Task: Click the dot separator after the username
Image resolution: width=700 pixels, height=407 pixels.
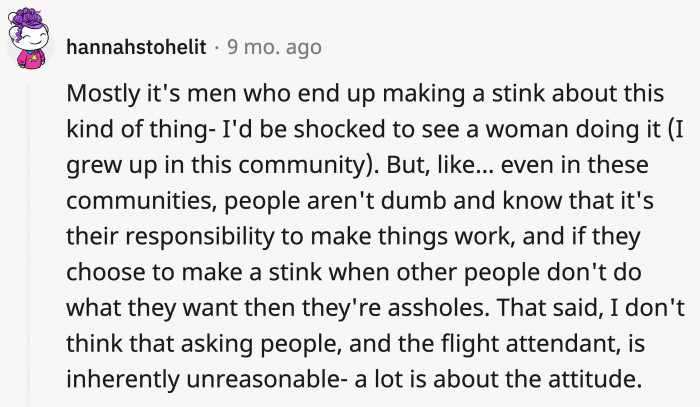Action: [x=216, y=46]
